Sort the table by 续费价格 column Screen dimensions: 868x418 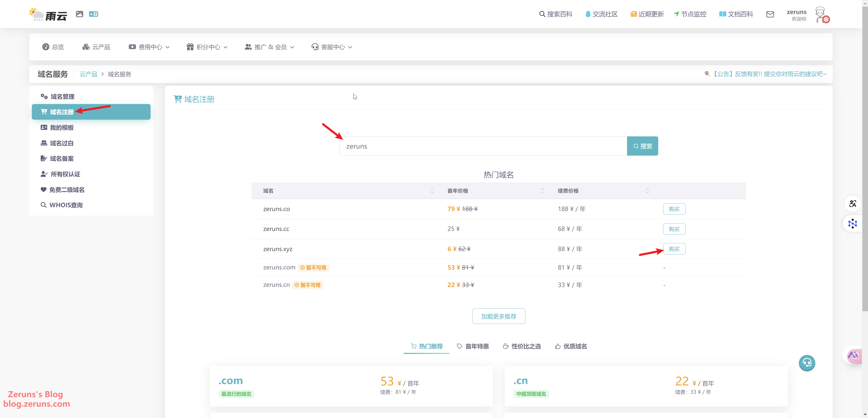(x=647, y=191)
